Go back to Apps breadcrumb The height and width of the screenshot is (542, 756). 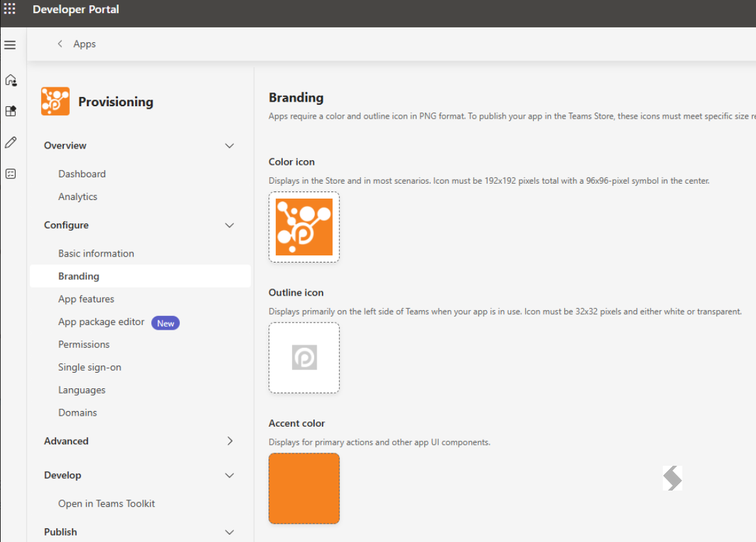pyautogui.click(x=84, y=44)
